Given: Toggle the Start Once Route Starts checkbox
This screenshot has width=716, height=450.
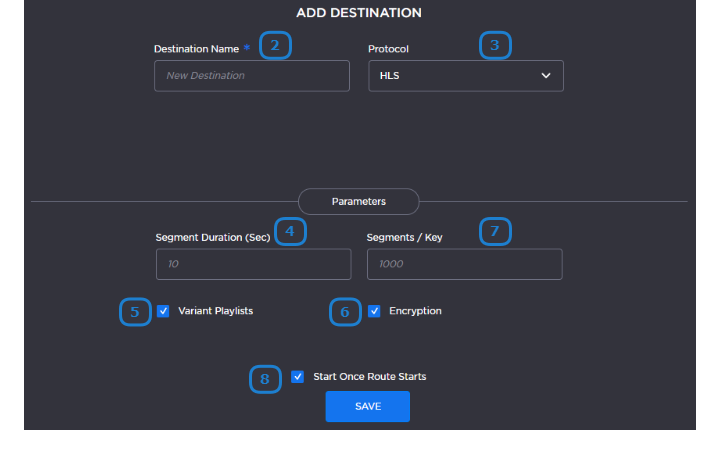Looking at the screenshot, I should tap(298, 377).
